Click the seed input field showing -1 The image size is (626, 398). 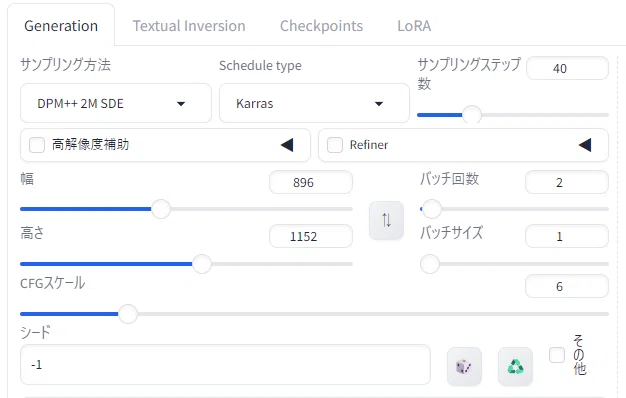coord(225,364)
